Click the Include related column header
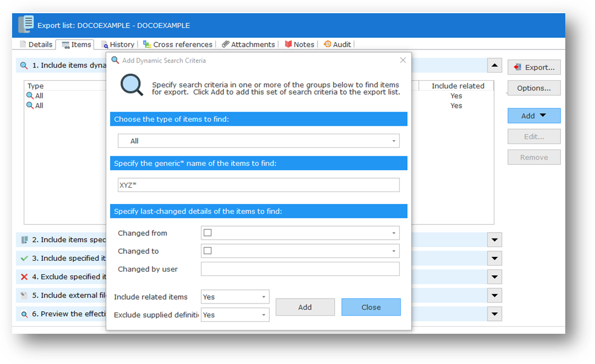595x364 pixels. point(457,86)
